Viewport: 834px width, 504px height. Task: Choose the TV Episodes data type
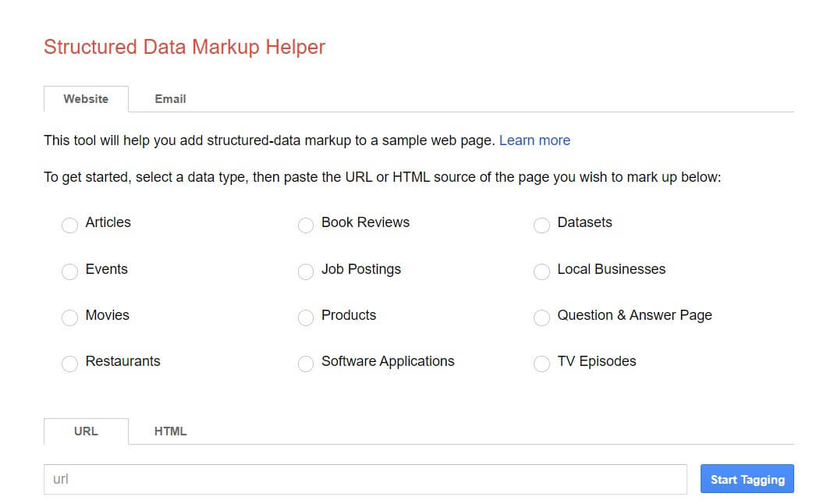(541, 364)
